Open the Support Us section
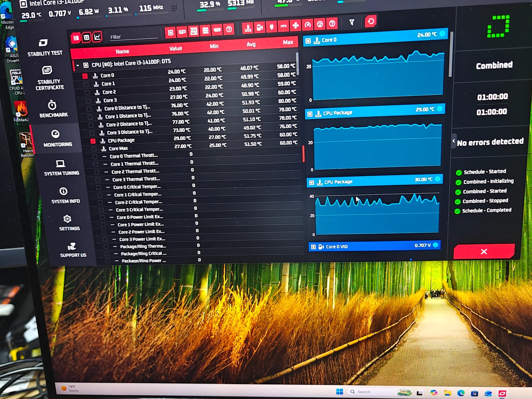This screenshot has height=399, width=532. coord(73,250)
